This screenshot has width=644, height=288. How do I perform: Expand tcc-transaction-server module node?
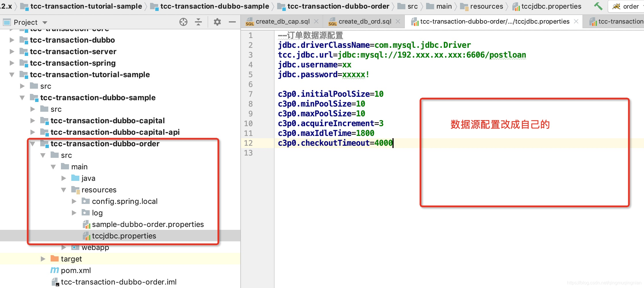pyautogui.click(x=12, y=52)
